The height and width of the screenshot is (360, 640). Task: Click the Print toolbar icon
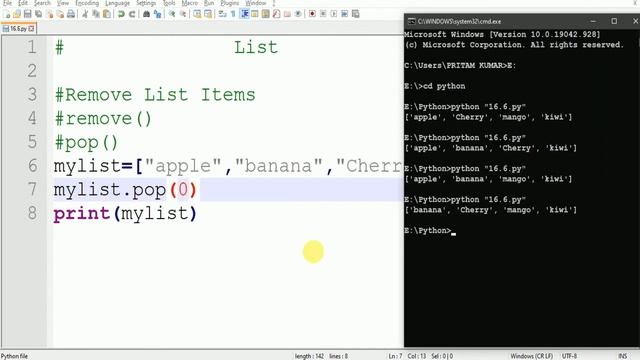[x=71, y=14]
